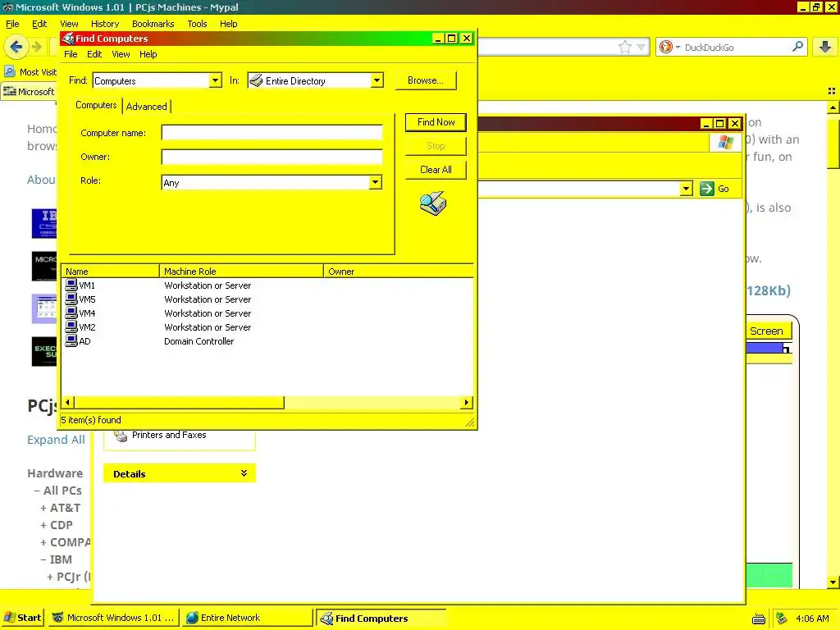Collapse the All PCs tree item
This screenshot has height=630, width=840.
(x=36, y=491)
